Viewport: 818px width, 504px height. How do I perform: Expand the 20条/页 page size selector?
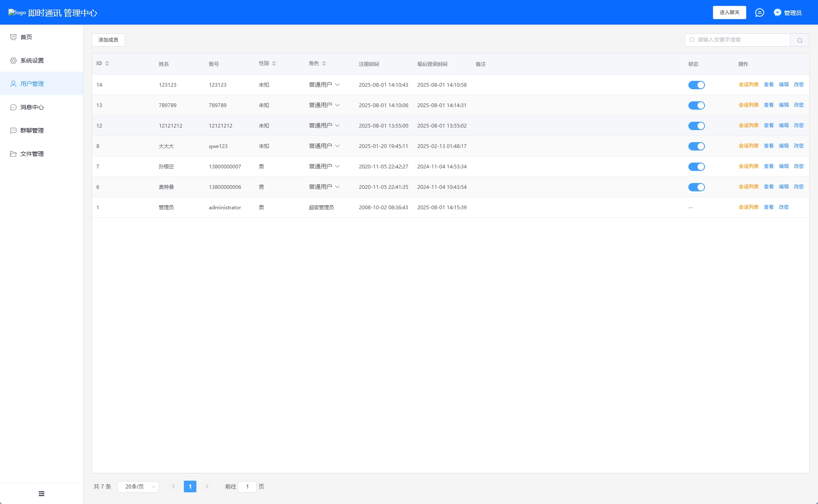138,486
